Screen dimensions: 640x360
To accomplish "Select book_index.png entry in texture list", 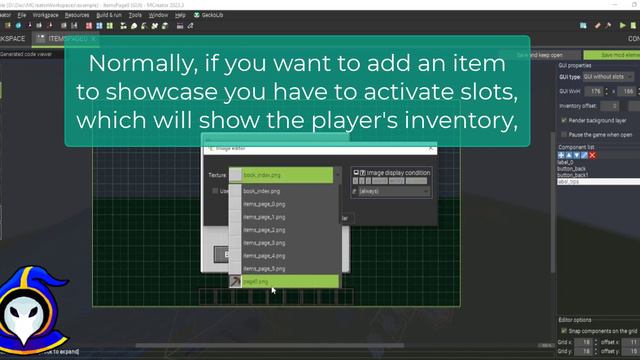I will [x=284, y=191].
